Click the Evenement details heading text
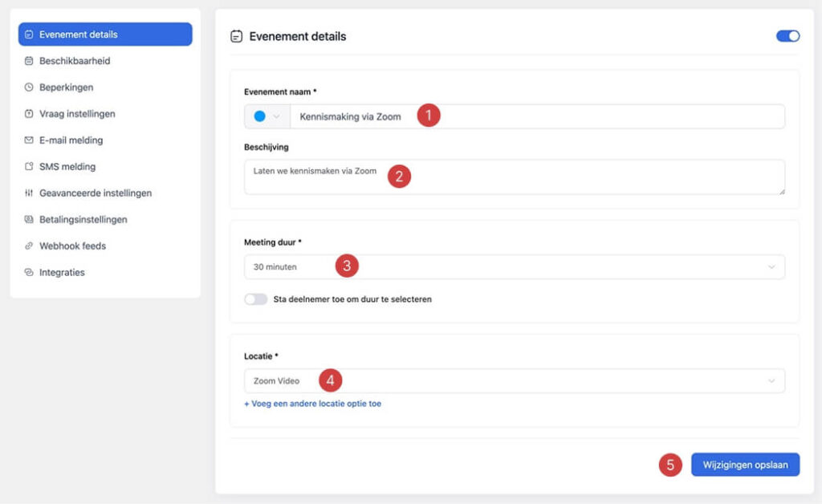 pos(297,36)
